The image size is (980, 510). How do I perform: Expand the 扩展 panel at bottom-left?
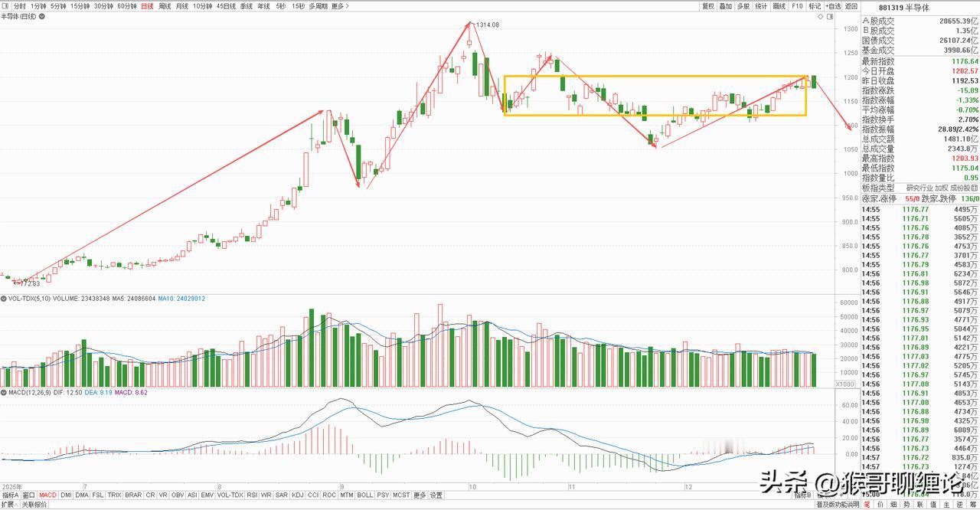(9, 505)
